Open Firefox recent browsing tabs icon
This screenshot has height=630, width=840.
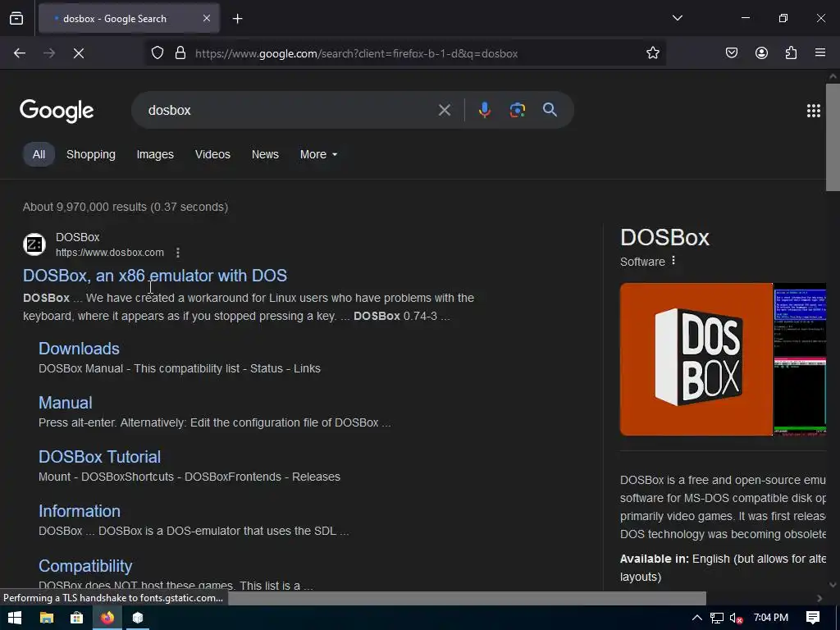point(16,19)
